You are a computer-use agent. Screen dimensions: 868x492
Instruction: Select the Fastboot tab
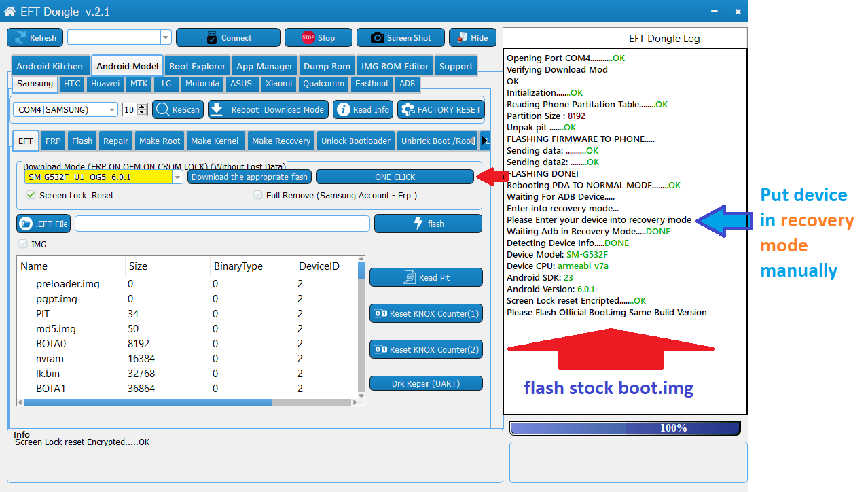coord(372,84)
